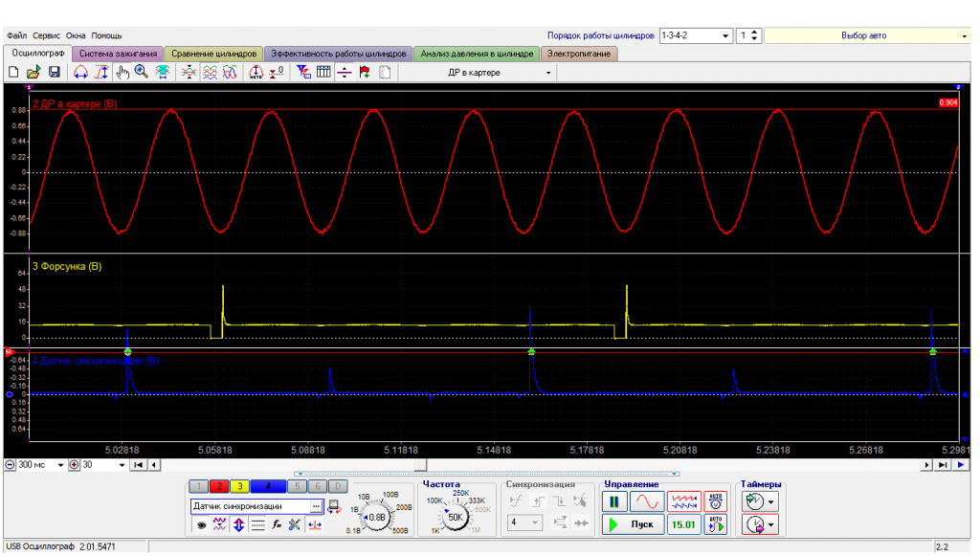
Task: Open the Окна menu
Action: [x=76, y=35]
